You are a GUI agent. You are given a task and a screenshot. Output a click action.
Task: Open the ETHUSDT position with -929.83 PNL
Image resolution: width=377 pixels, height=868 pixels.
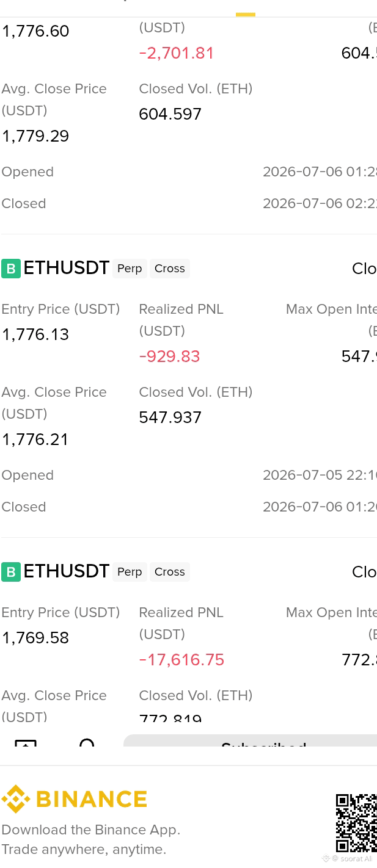66,268
